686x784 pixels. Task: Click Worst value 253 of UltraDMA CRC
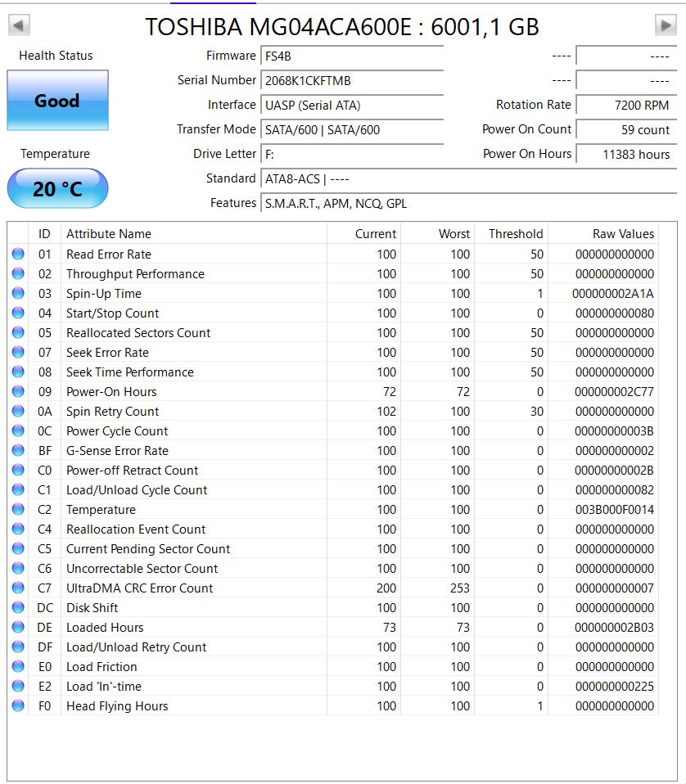coord(459,588)
